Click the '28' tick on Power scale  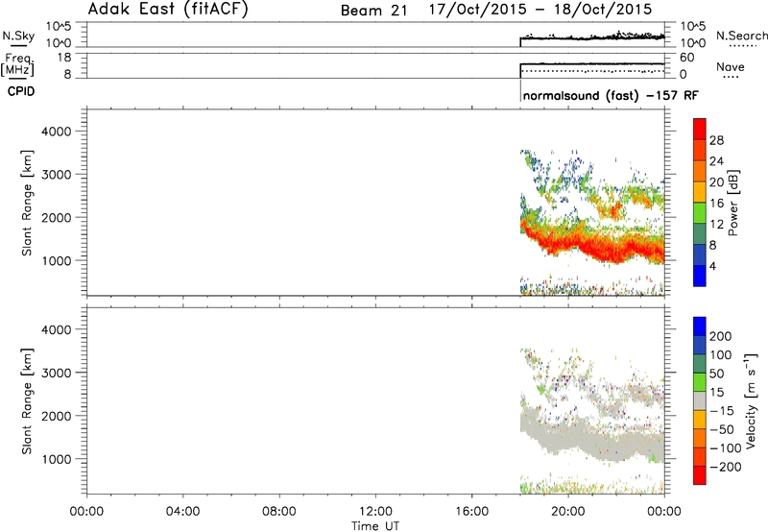(716, 140)
